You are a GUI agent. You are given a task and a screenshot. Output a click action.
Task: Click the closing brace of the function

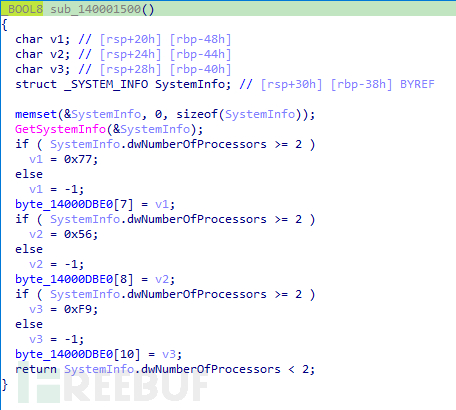point(5,384)
